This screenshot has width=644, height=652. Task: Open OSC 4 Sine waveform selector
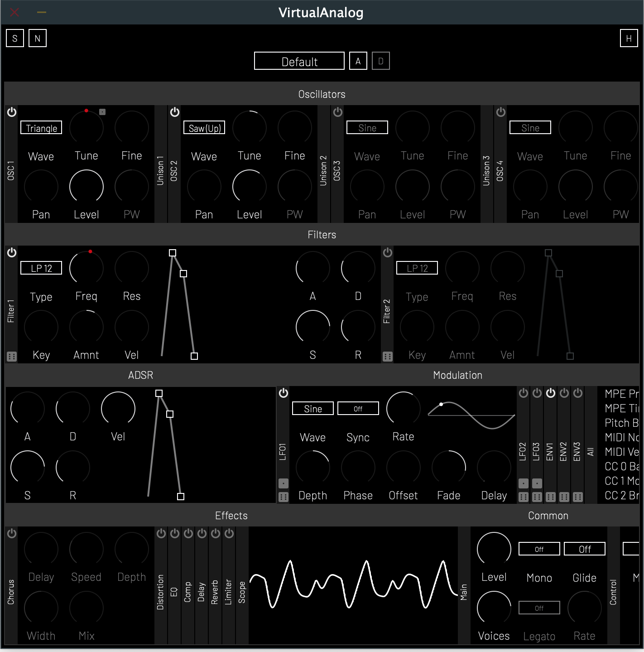coord(530,128)
